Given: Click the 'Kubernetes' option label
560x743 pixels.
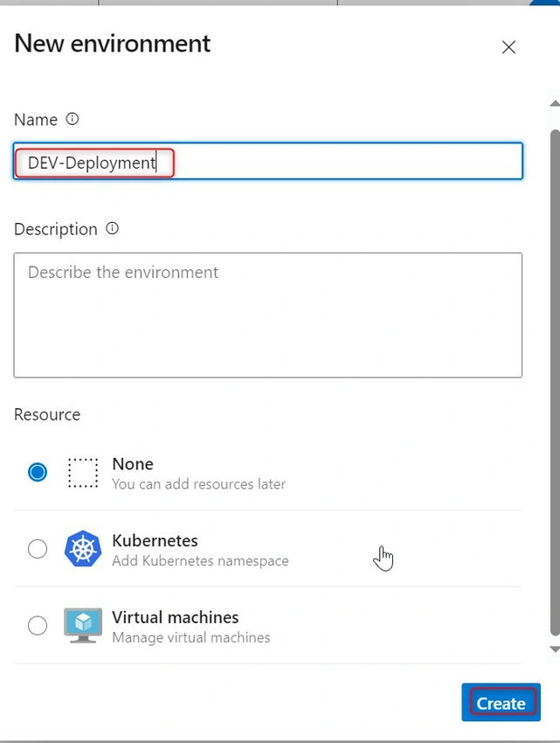Looking at the screenshot, I should [155, 541].
